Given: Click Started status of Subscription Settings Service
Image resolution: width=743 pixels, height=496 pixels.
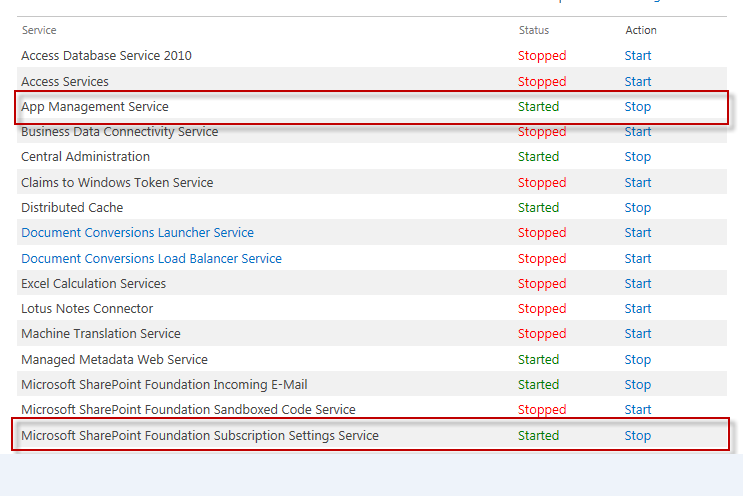Looking at the screenshot, I should pyautogui.click(x=538, y=435).
